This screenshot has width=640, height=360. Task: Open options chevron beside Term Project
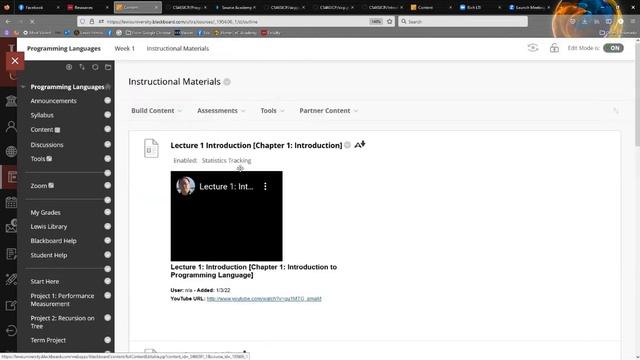tap(107, 340)
